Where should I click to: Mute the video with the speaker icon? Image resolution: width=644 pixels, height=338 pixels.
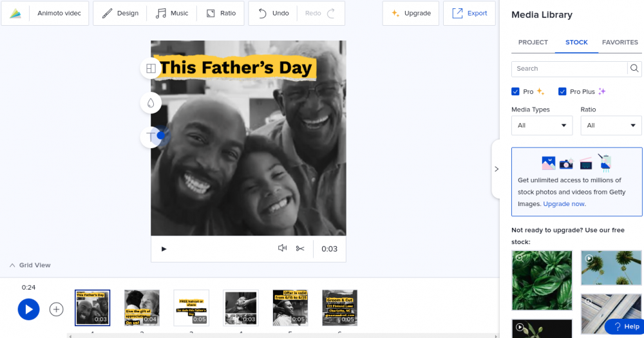[282, 249]
